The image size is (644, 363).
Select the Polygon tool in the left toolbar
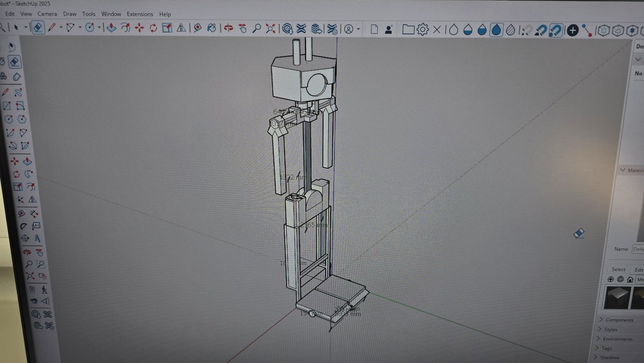point(22,119)
